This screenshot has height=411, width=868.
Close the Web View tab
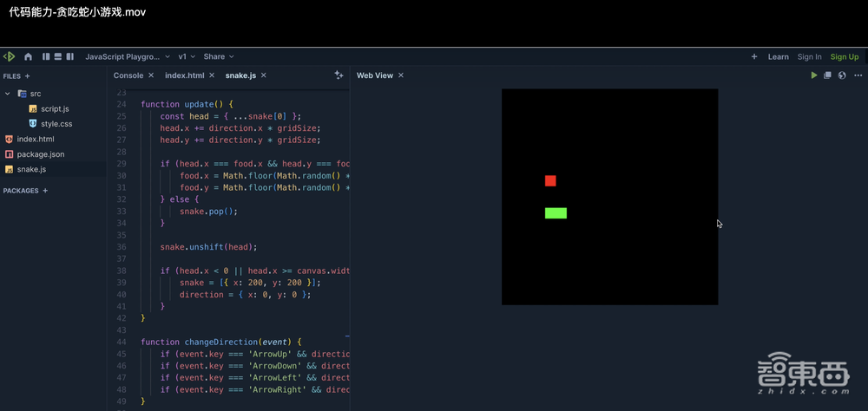pos(401,75)
